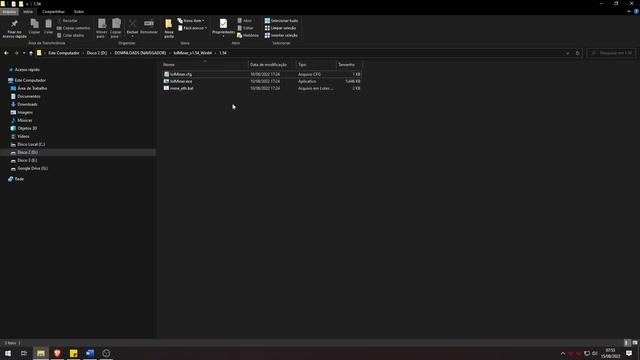This screenshot has width=640, height=360.
Task: Click Editar in the ribbon
Action: [x=245, y=28]
